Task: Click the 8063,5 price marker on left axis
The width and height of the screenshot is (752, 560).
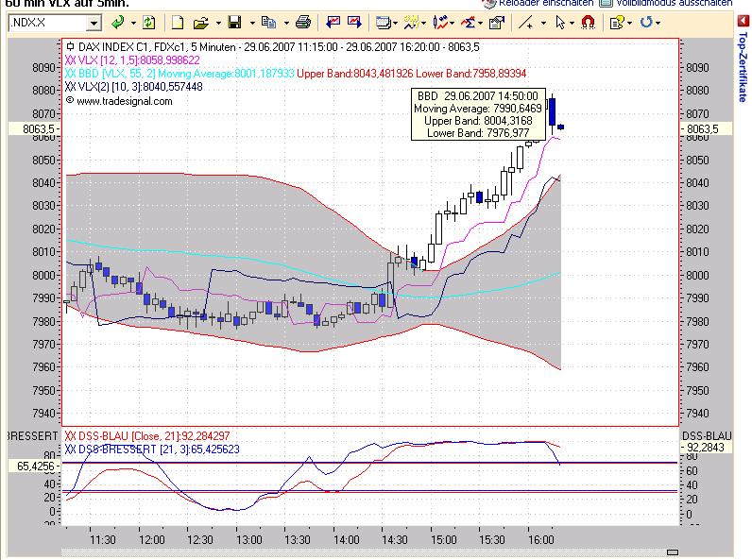Action: pos(35,128)
